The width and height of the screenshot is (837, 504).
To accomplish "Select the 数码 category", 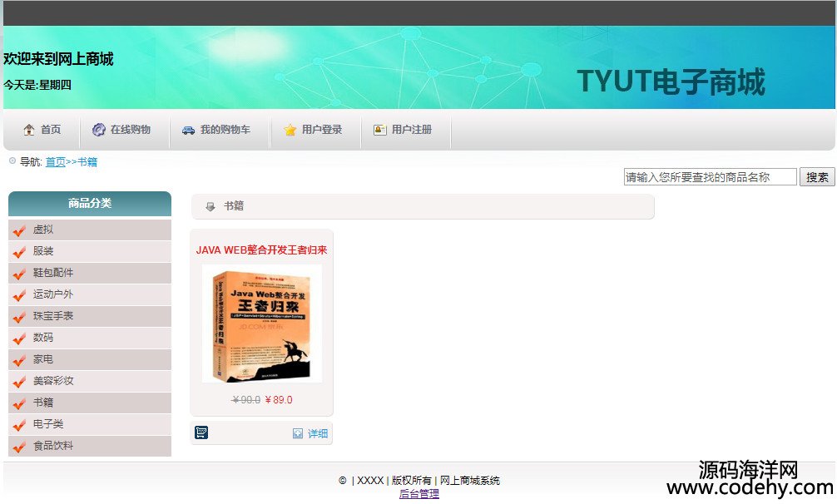I will pos(43,337).
